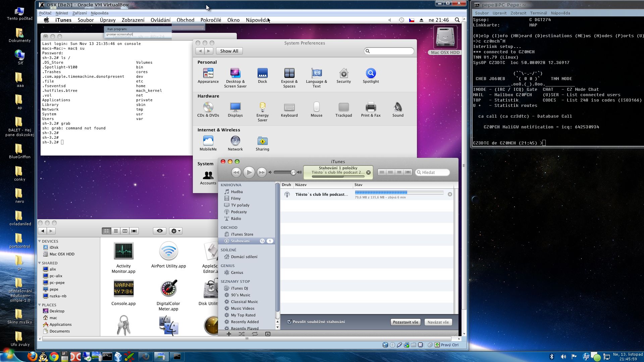This screenshot has height=362, width=644.
Task: Switch Finder to icon view
Action: coord(106,231)
